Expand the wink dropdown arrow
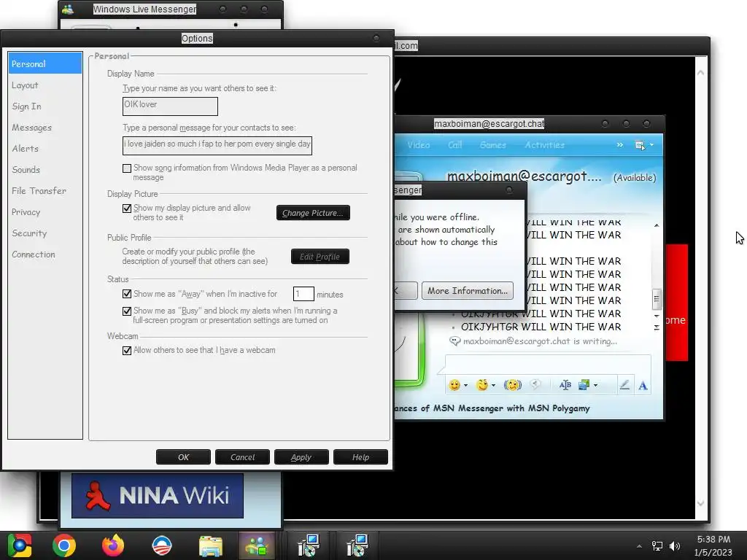 494,385
